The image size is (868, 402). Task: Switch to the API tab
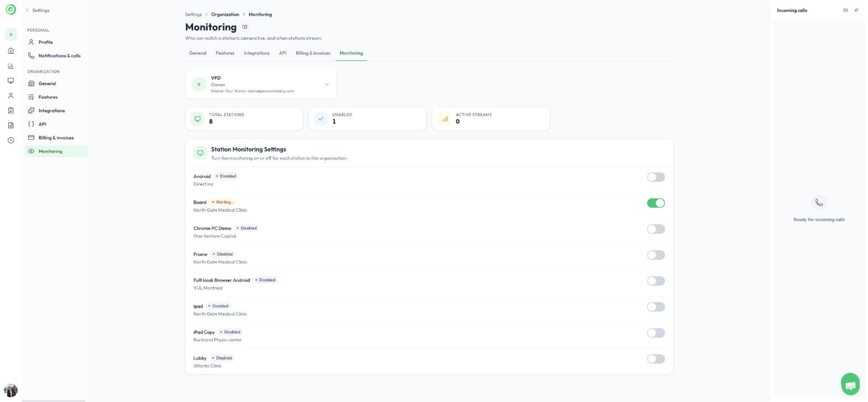(x=283, y=53)
